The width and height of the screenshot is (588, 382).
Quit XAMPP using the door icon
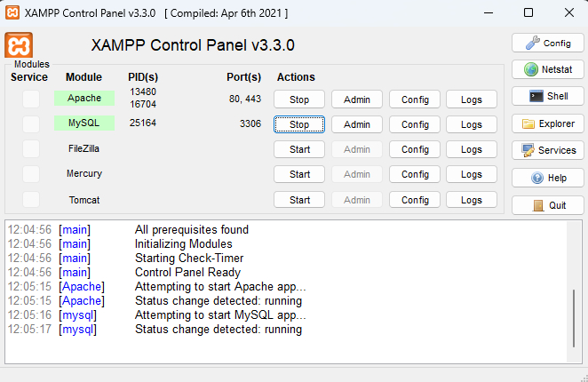pyautogui.click(x=539, y=204)
